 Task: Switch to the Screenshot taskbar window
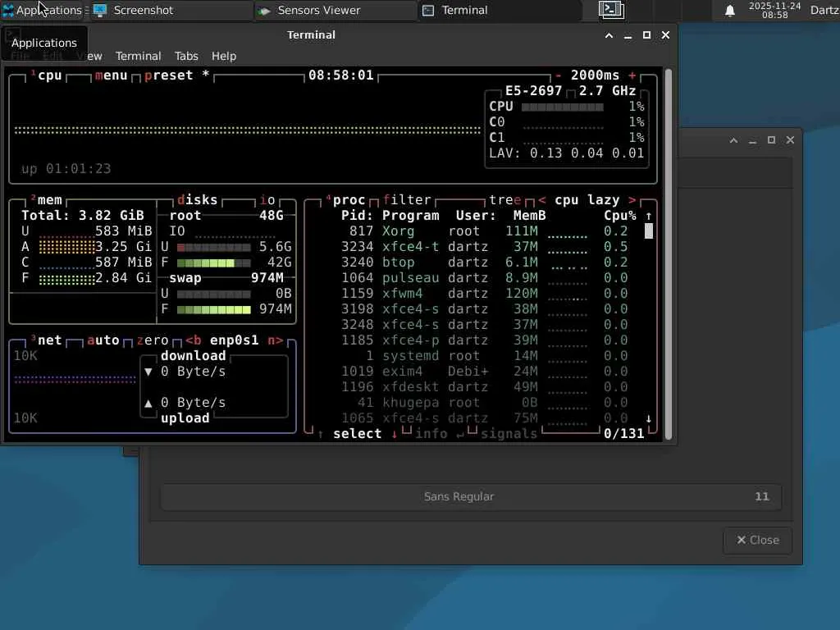click(171, 10)
